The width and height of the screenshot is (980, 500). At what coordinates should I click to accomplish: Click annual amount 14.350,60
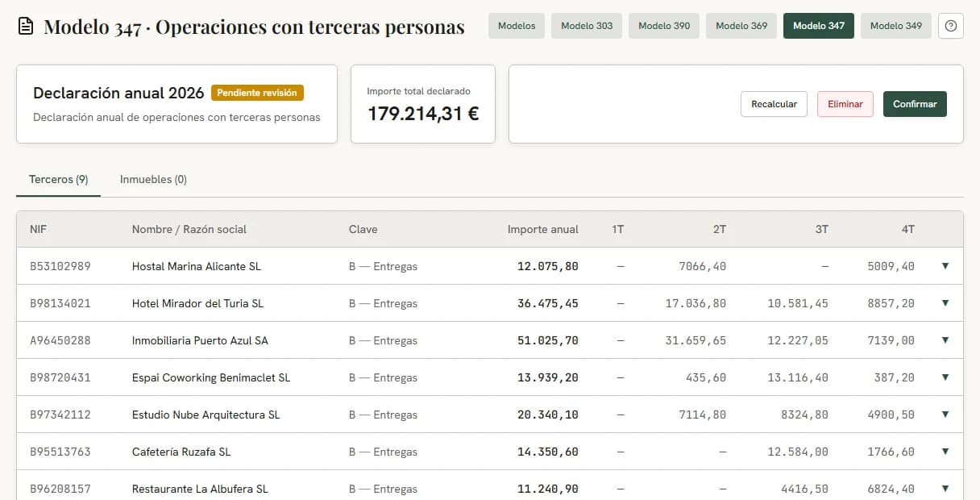pyautogui.click(x=548, y=452)
